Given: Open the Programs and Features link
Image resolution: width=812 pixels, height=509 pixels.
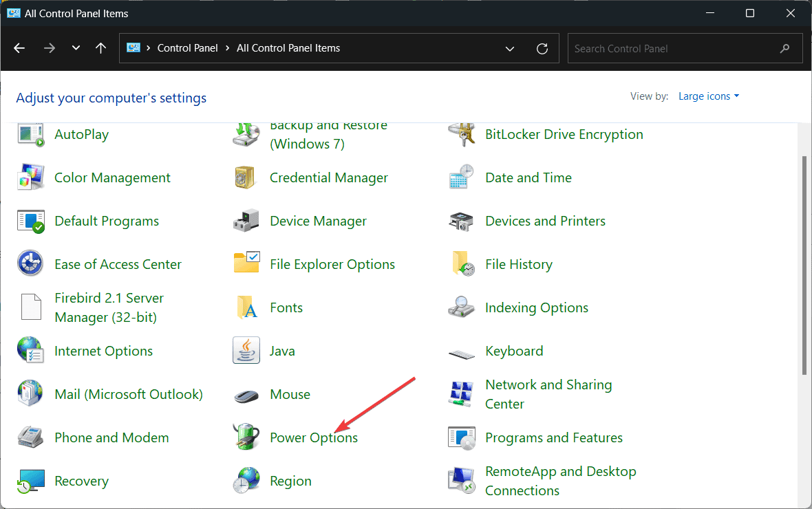Looking at the screenshot, I should point(553,437).
